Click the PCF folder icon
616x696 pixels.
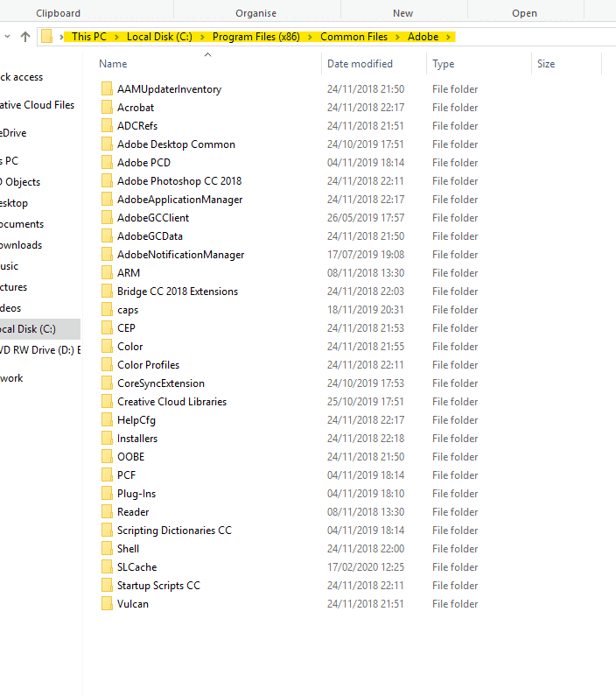click(x=107, y=475)
